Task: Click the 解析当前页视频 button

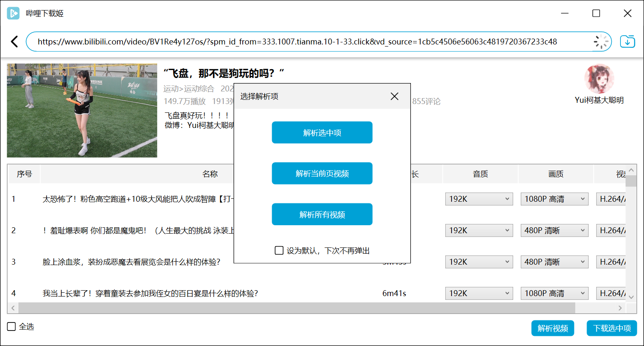Action: coord(322,173)
